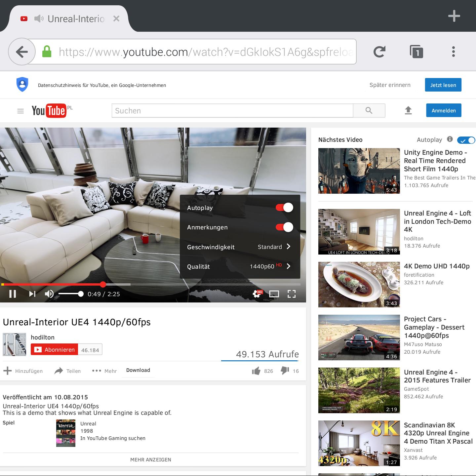The width and height of the screenshot is (476, 476).
Task: Click the green padlock security icon
Action: (x=47, y=52)
